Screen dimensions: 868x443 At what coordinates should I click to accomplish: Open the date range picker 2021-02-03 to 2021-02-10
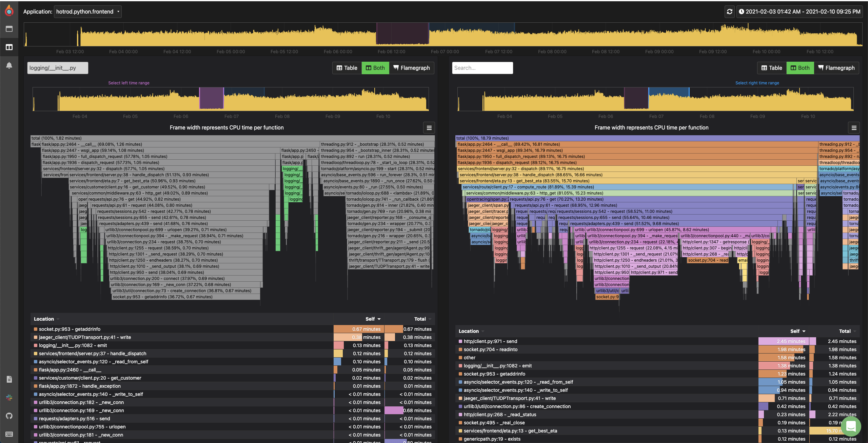click(x=799, y=12)
